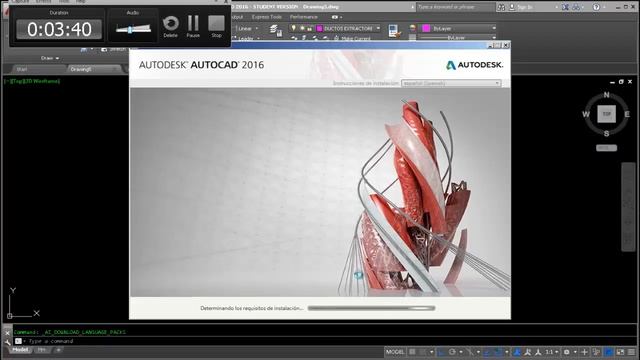
Task: Open the annotation scale 1:1 dropdown
Action: [x=552, y=352]
